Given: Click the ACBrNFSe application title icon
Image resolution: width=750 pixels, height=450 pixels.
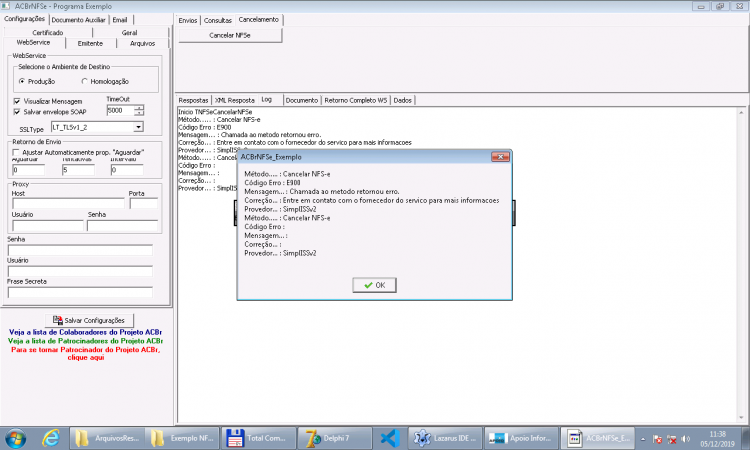Looking at the screenshot, I should pos(5,6).
